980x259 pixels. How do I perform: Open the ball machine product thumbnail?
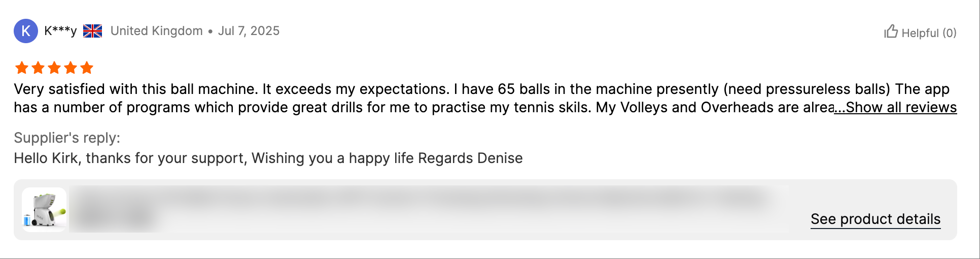[x=44, y=210]
